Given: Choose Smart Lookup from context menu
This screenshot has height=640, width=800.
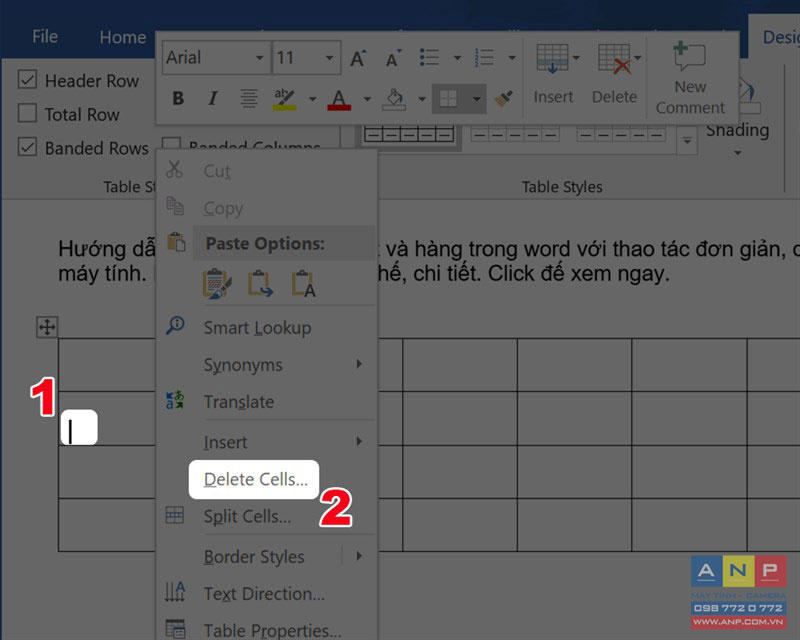Looking at the screenshot, I should (266, 327).
